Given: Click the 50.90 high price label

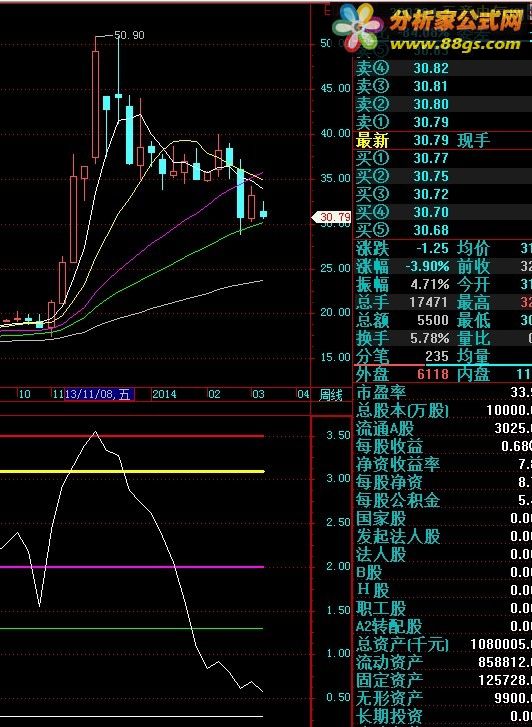Looking at the screenshot, I should click(129, 35).
